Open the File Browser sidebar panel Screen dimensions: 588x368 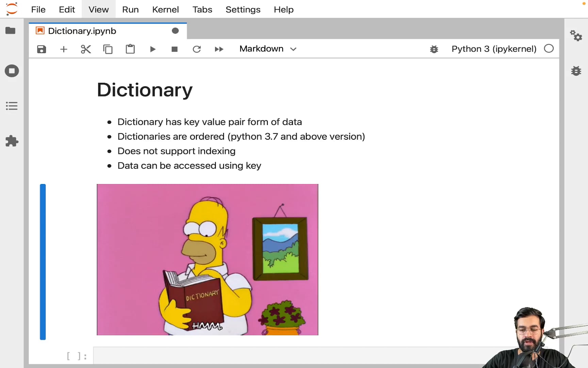pyautogui.click(x=11, y=31)
